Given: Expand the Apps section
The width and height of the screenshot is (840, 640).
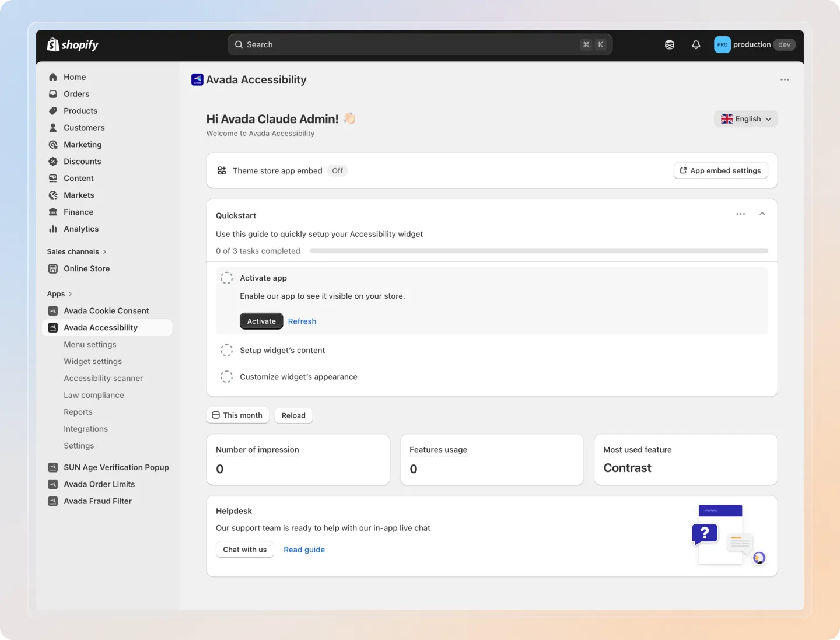Looking at the screenshot, I should pos(60,294).
